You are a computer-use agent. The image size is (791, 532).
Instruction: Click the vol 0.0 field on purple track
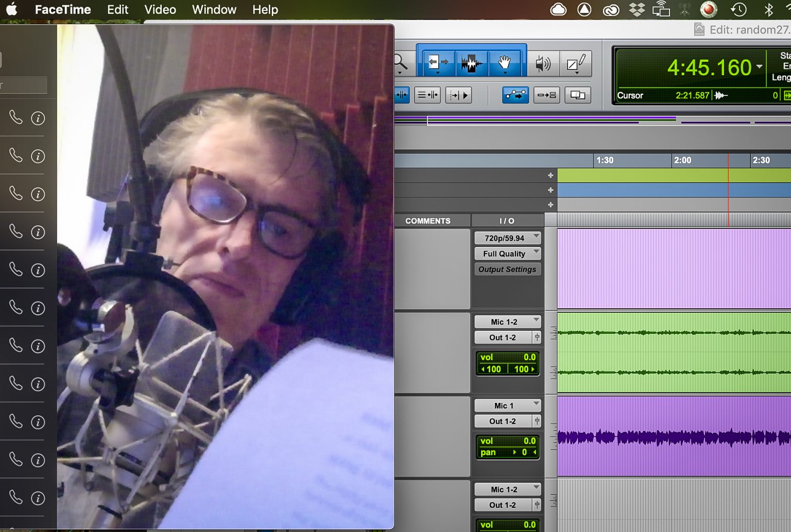point(507,441)
